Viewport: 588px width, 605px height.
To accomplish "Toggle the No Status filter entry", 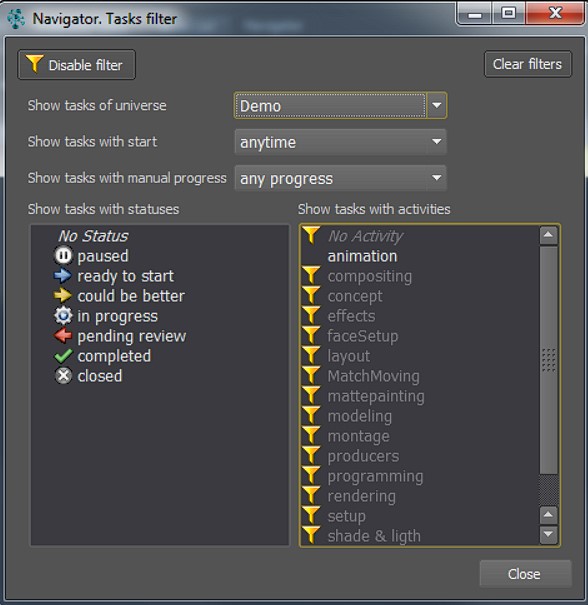I will (93, 236).
